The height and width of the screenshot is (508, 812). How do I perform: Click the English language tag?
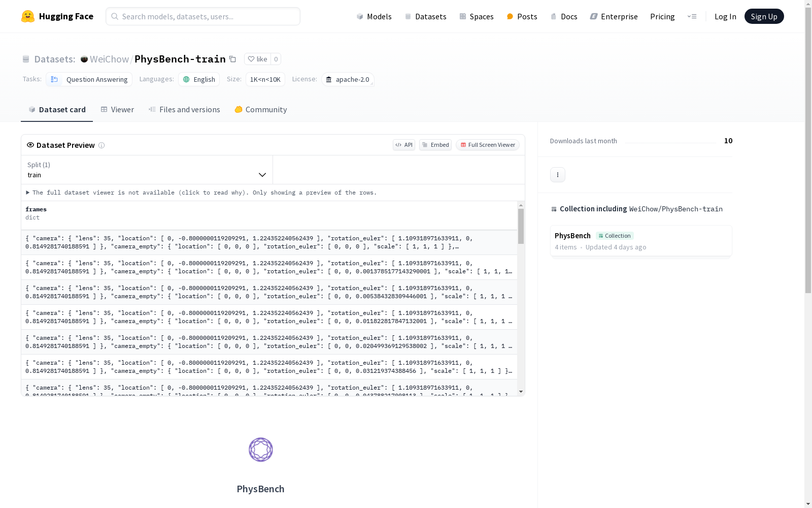tap(199, 79)
